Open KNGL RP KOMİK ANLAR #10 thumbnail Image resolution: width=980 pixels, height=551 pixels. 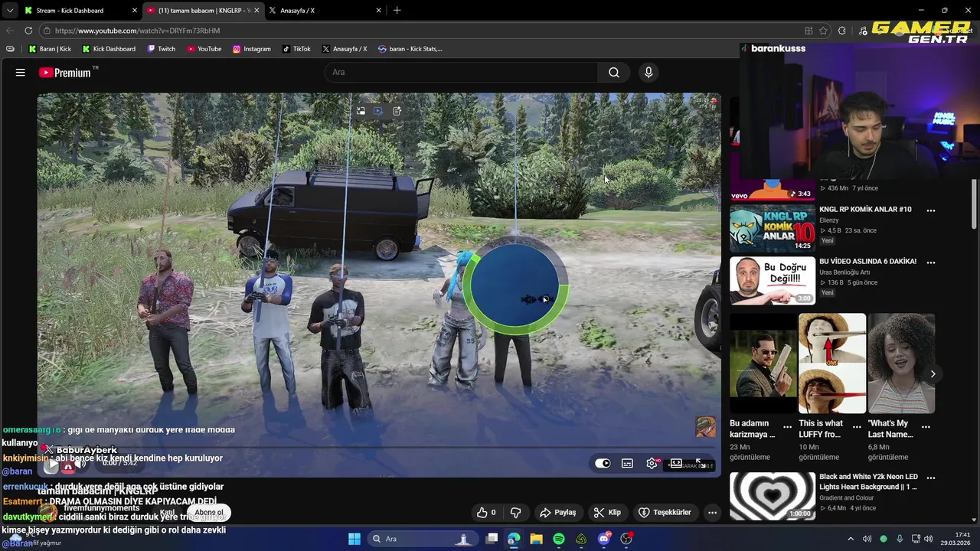772,228
